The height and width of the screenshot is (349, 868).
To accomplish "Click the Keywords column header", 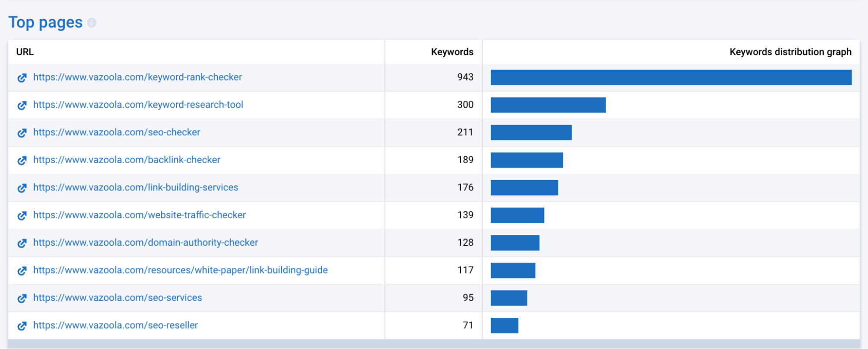I will coord(452,52).
